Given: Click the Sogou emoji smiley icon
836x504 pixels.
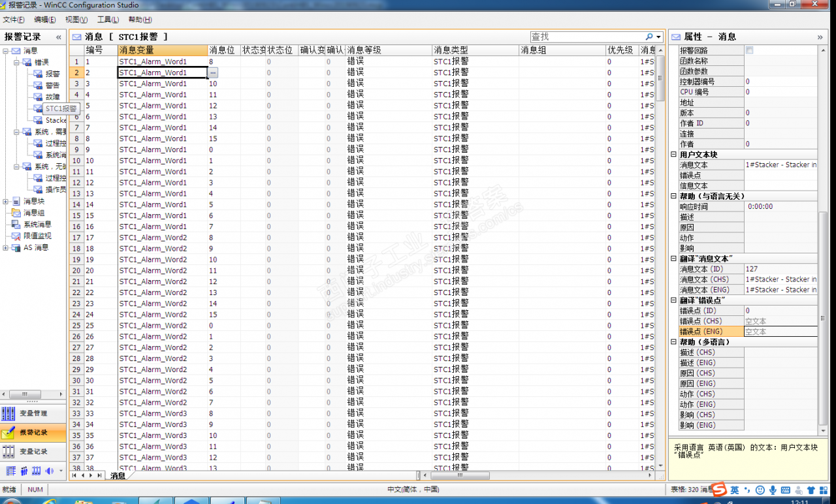Looking at the screenshot, I should click(760, 490).
